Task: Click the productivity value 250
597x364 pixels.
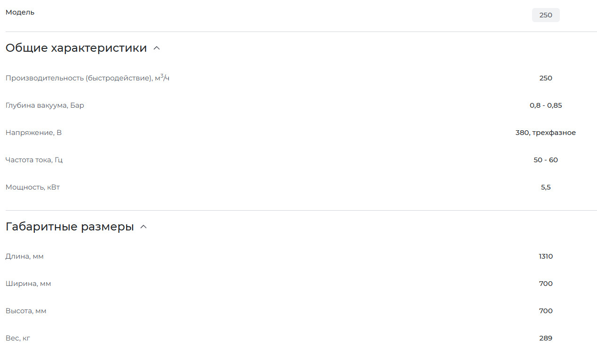Action: pos(546,78)
